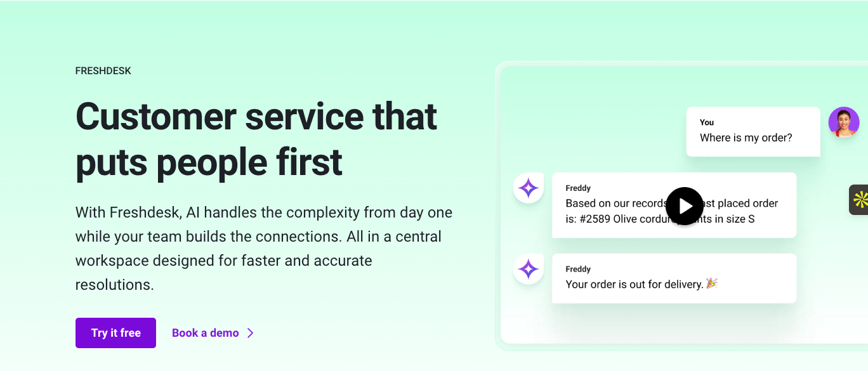The height and width of the screenshot is (371, 868).
Task: Select the "Where is my order?" message bubble
Action: pos(753,131)
